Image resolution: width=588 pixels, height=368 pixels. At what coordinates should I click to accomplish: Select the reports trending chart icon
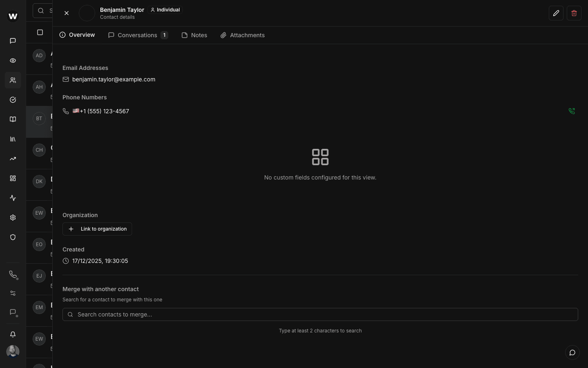coord(13,159)
